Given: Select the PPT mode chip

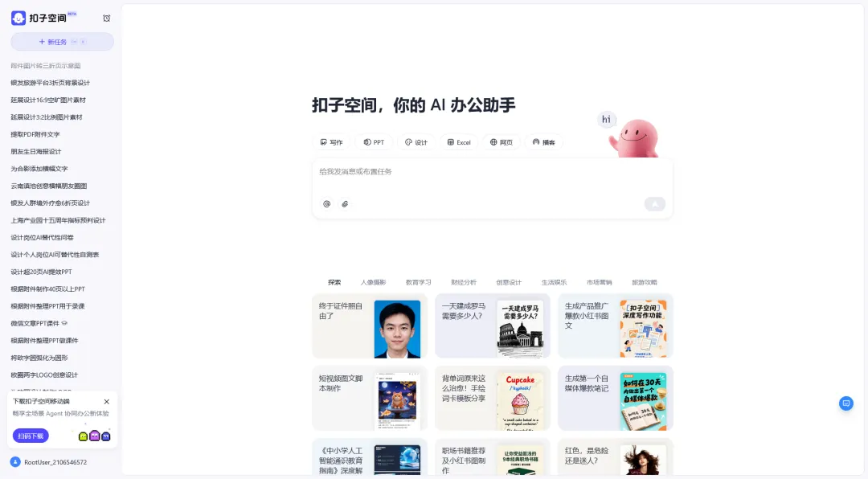Looking at the screenshot, I should click(x=374, y=142).
